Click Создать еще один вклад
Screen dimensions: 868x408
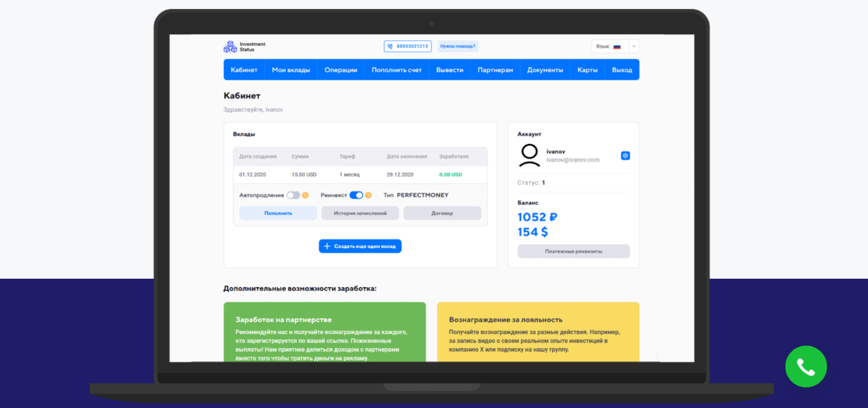click(x=360, y=246)
